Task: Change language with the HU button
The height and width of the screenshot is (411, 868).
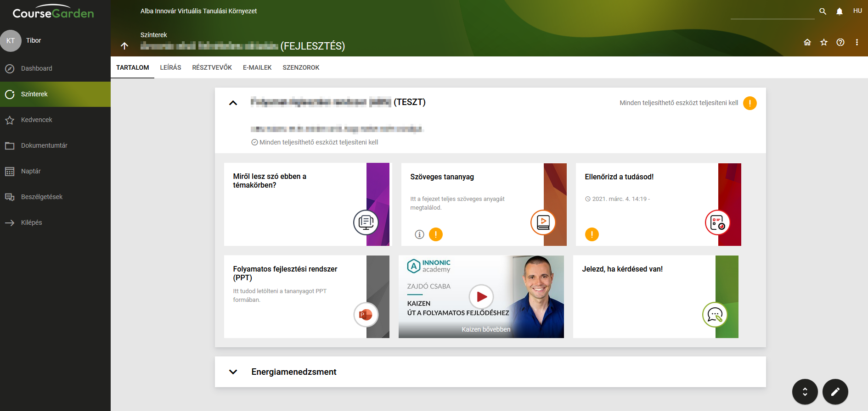Action: click(857, 11)
